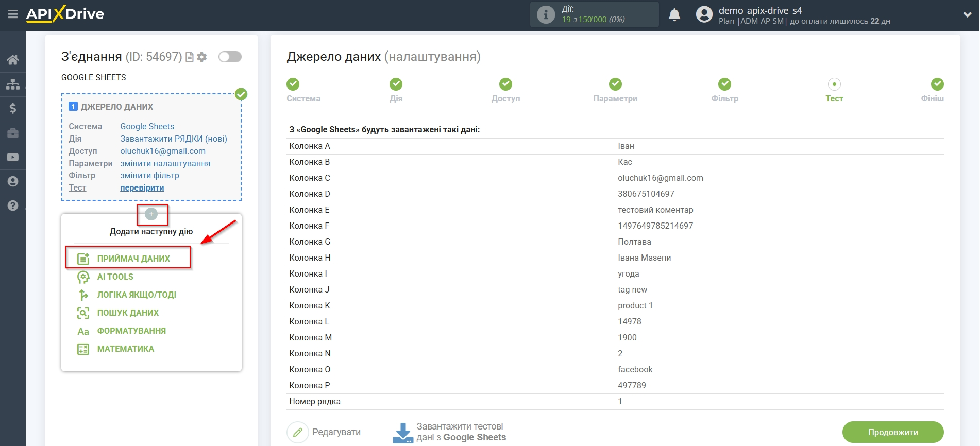This screenshot has height=446, width=980.
Task: Click the download test data icon
Action: pyautogui.click(x=403, y=433)
